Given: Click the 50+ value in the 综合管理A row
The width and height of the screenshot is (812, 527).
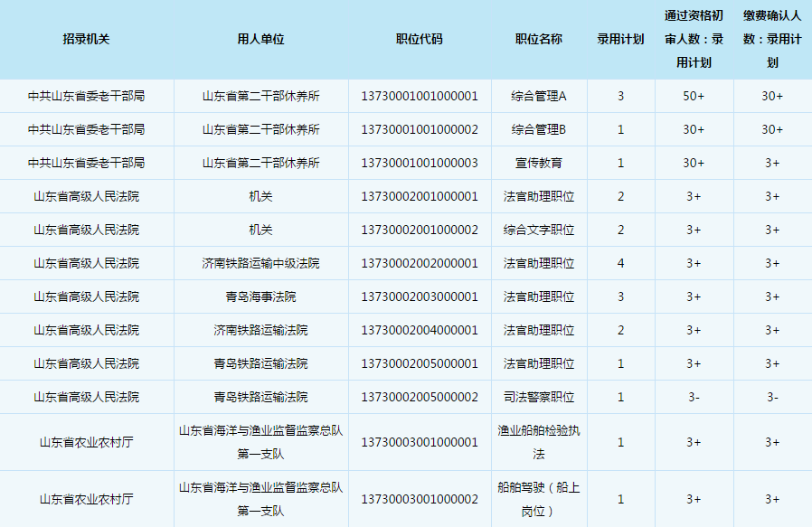Looking at the screenshot, I should 694,97.
